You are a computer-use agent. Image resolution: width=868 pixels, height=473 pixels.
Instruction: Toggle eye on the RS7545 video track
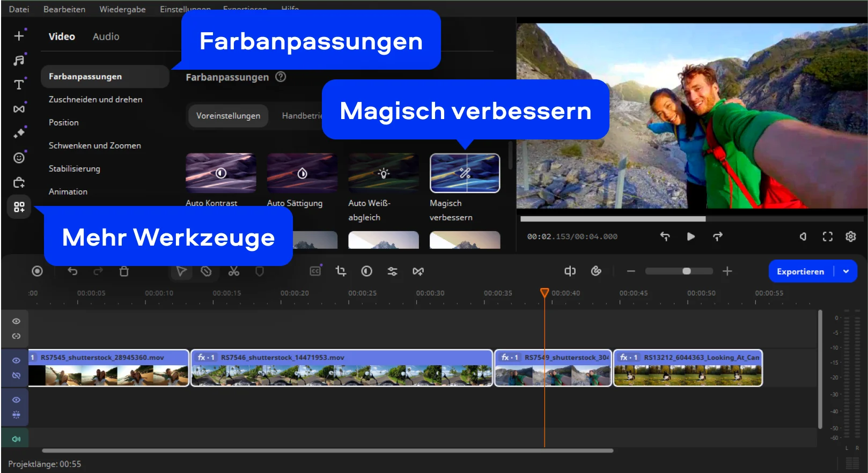(16, 360)
